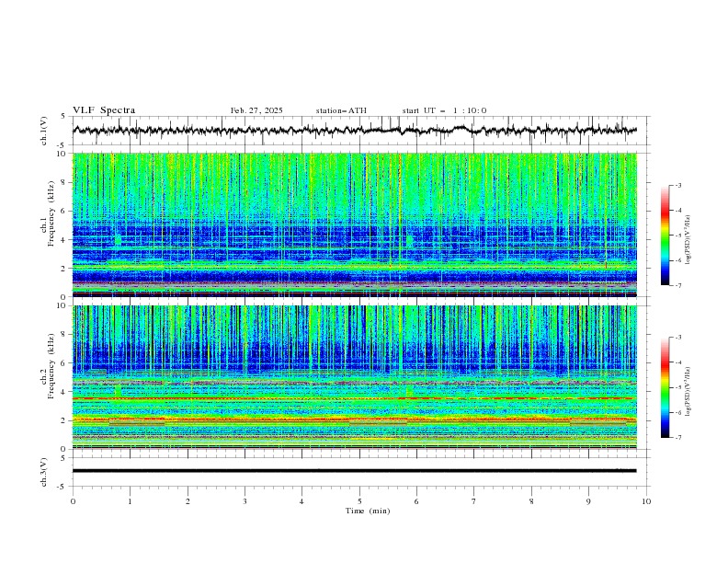Click the ch.3 flat black waveform trace

click(354, 471)
